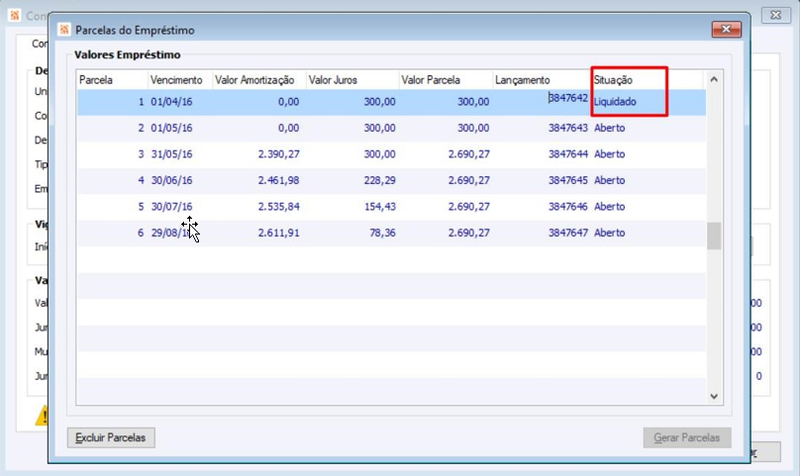
Task: Click the scroll down arrow of the table
Action: pos(714,396)
